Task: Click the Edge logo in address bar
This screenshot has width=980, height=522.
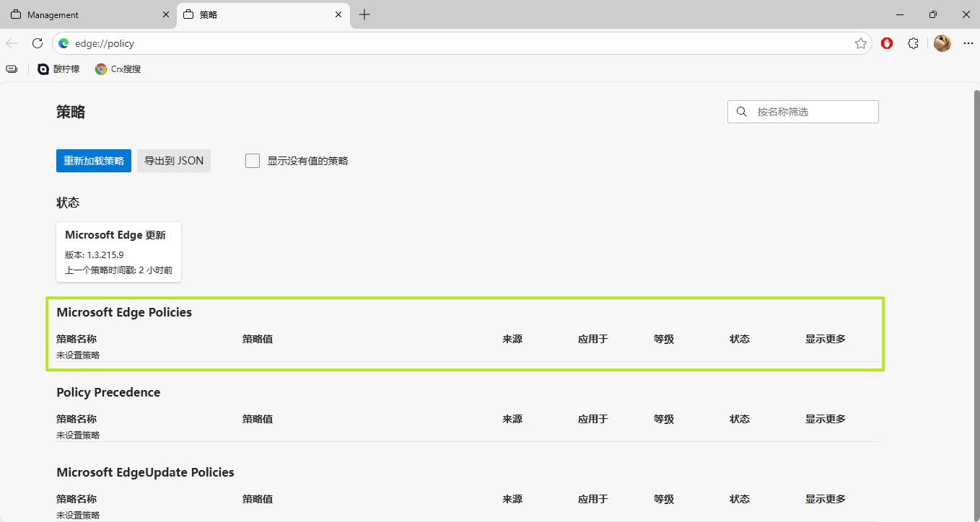Action: (x=64, y=43)
